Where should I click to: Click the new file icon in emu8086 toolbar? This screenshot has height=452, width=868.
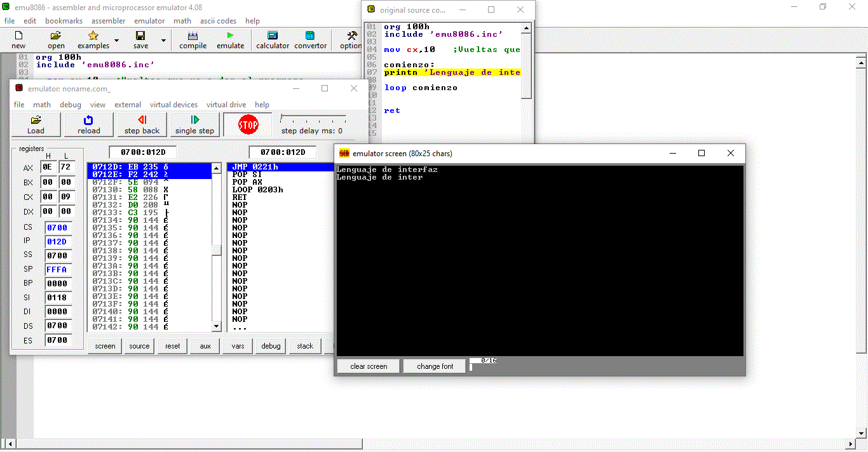click(18, 40)
